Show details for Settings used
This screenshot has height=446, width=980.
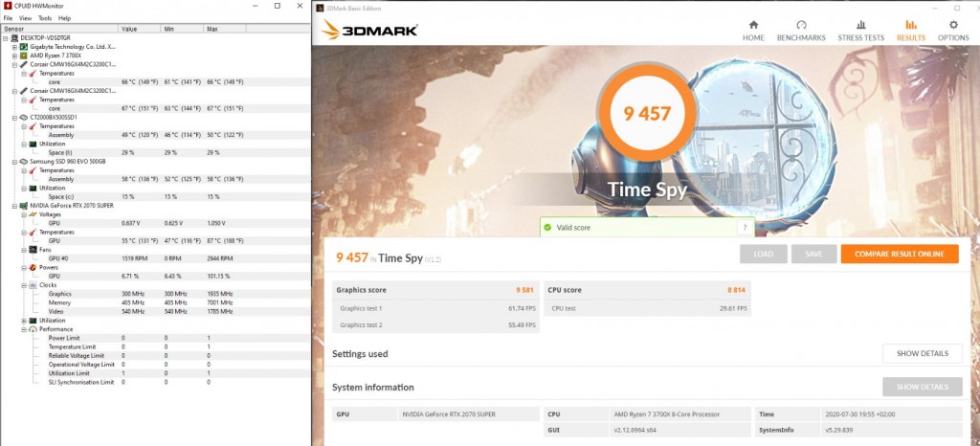point(923,353)
